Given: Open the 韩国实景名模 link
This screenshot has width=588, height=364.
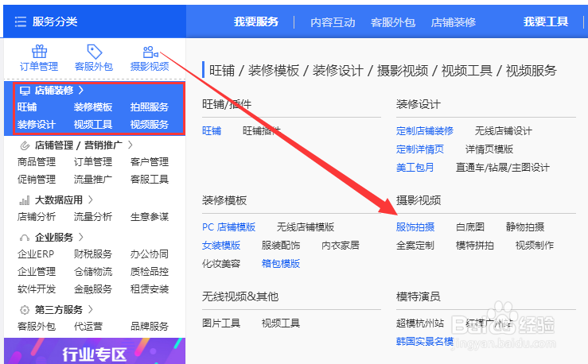Looking at the screenshot, I should point(425,342).
